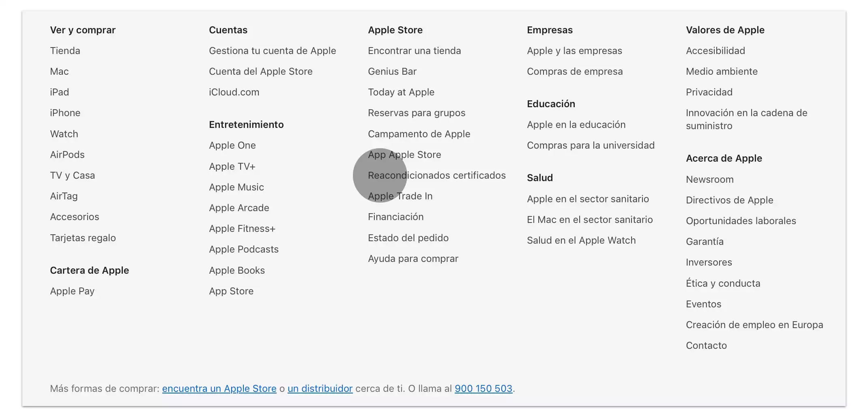The height and width of the screenshot is (417, 868).
Task: Click Gestiona tu cuenta de Apple
Action: (x=272, y=51)
